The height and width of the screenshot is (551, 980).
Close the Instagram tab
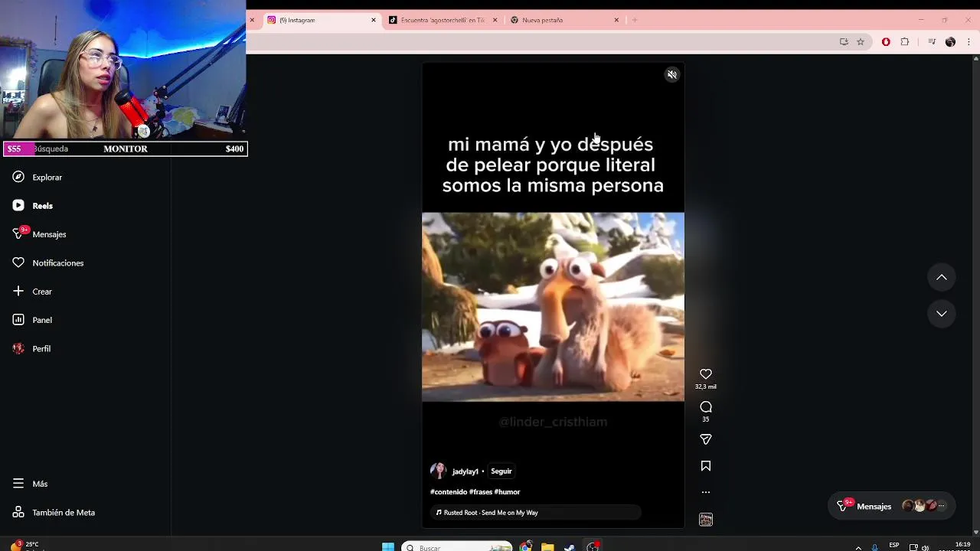[x=374, y=20]
